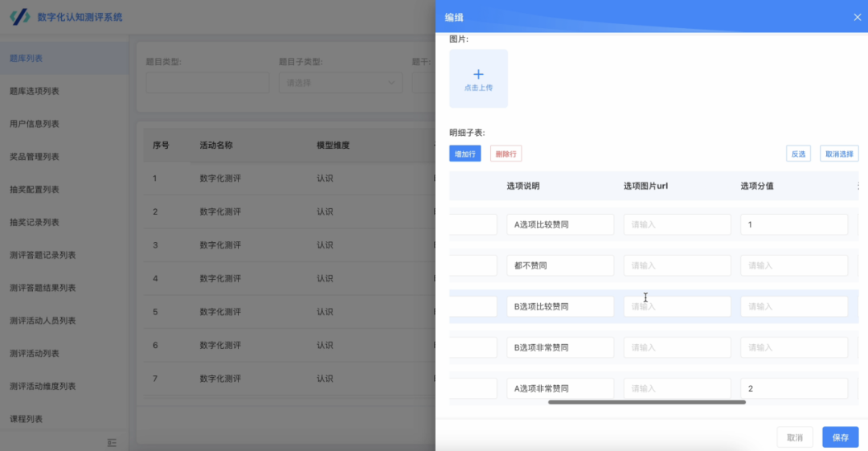Toggle sidebar collapse icon at bottom
Viewport: 868px width, 451px height.
click(112, 442)
